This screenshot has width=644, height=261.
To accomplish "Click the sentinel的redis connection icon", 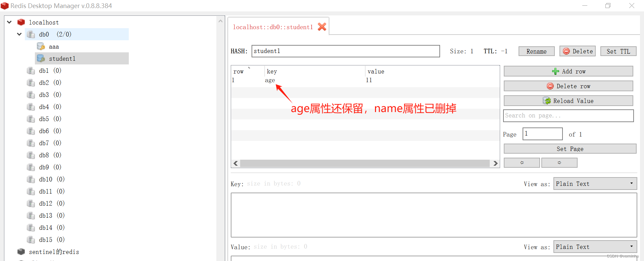I will pos(21,252).
